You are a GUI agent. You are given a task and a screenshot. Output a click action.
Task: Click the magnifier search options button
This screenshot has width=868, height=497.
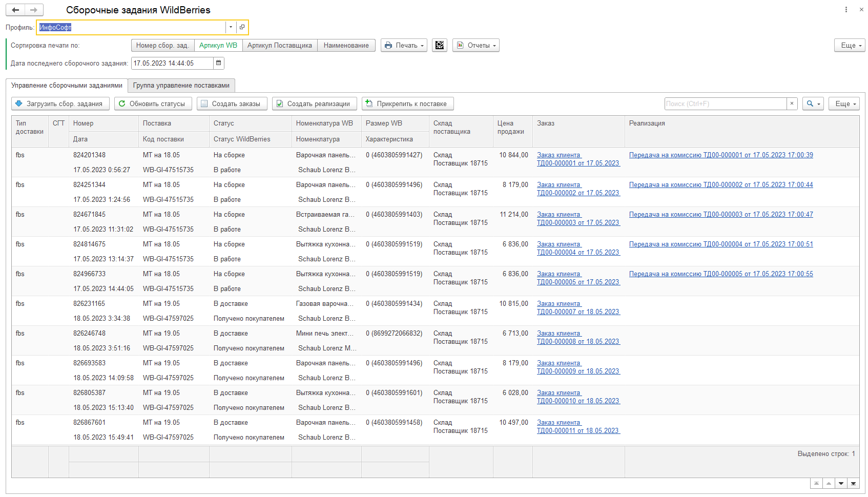point(813,103)
